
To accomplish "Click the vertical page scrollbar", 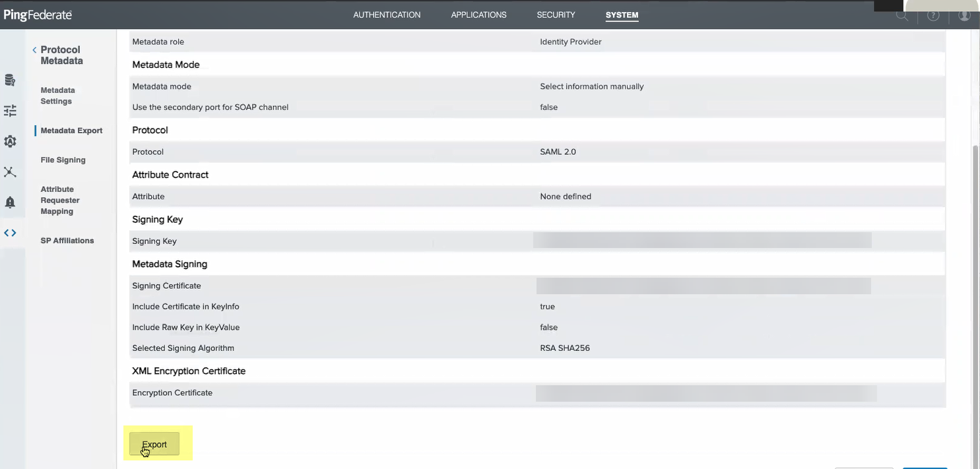I will pyautogui.click(x=975, y=264).
